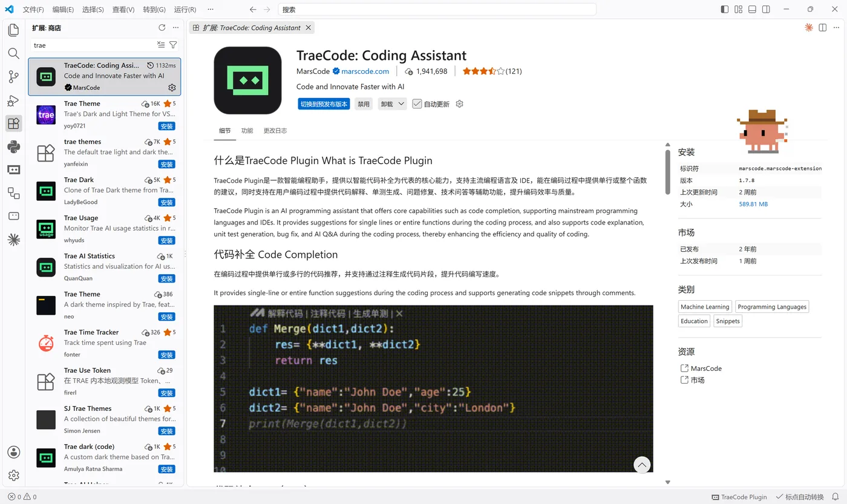Open the File menu
The width and height of the screenshot is (847, 504).
pyautogui.click(x=33, y=10)
